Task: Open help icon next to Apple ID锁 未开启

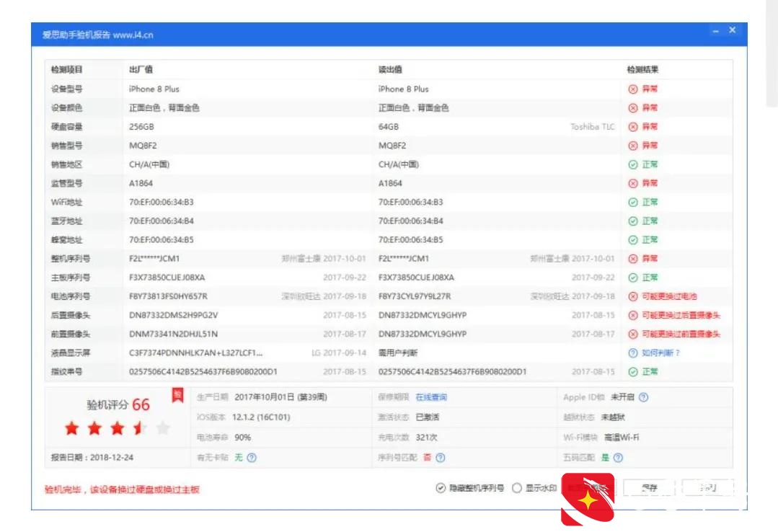Action: (x=644, y=397)
